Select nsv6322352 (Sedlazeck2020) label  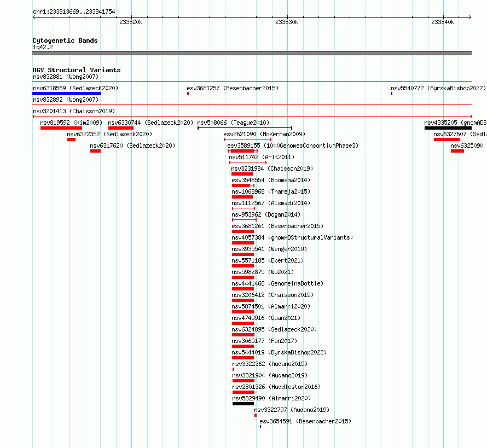click(x=109, y=134)
